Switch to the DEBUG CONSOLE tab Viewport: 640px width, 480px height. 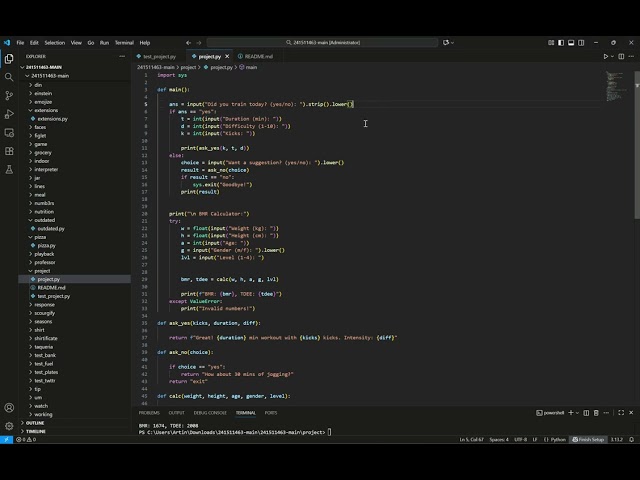(x=210, y=413)
